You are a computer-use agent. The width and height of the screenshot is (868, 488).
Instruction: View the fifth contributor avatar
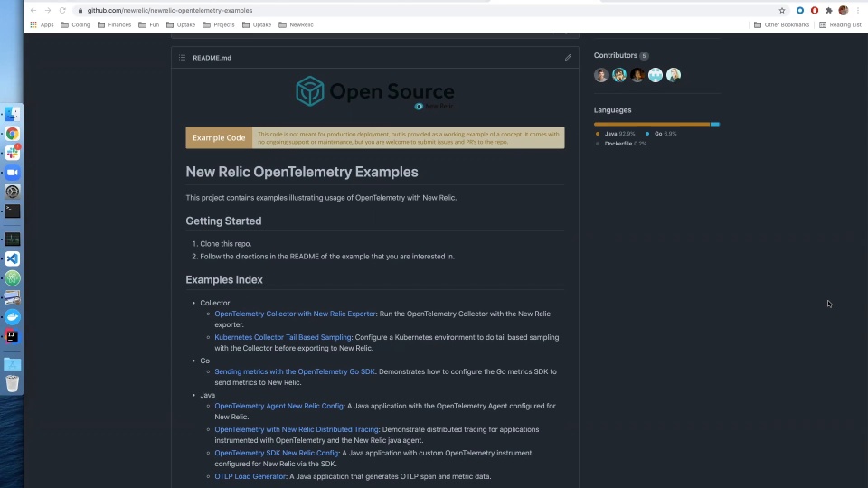click(673, 75)
